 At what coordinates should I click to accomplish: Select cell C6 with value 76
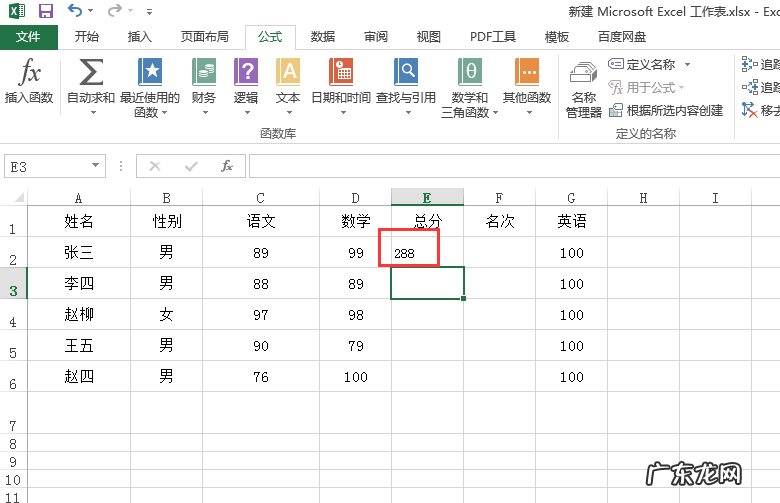[x=261, y=377]
